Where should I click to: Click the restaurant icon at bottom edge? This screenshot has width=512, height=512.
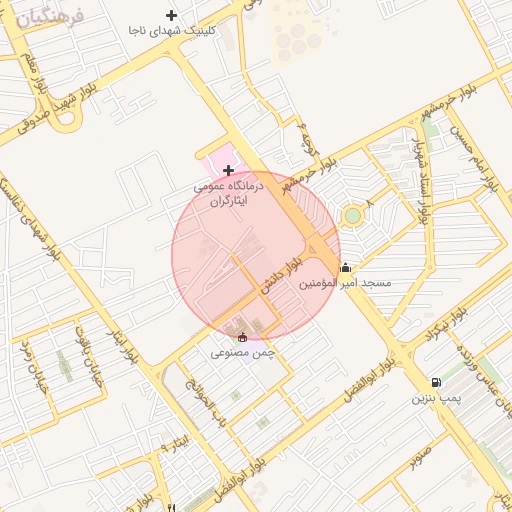tap(172, 508)
